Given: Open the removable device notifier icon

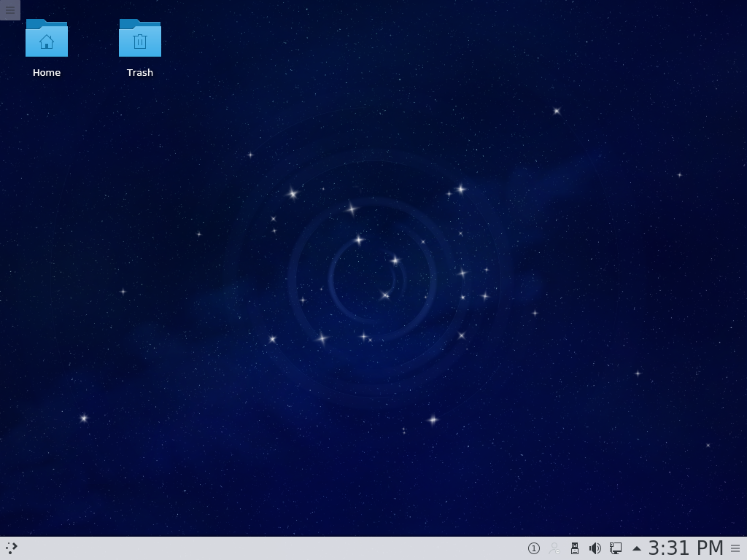Looking at the screenshot, I should 575,548.
